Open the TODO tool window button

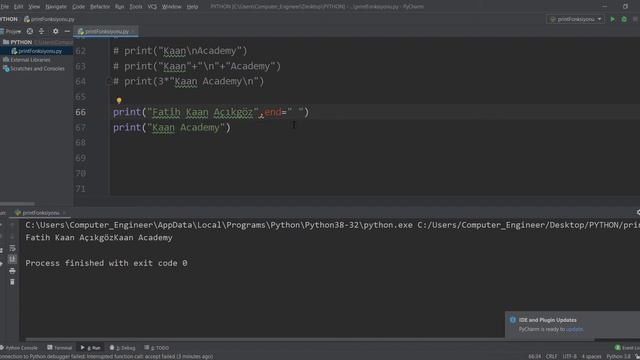156,348
